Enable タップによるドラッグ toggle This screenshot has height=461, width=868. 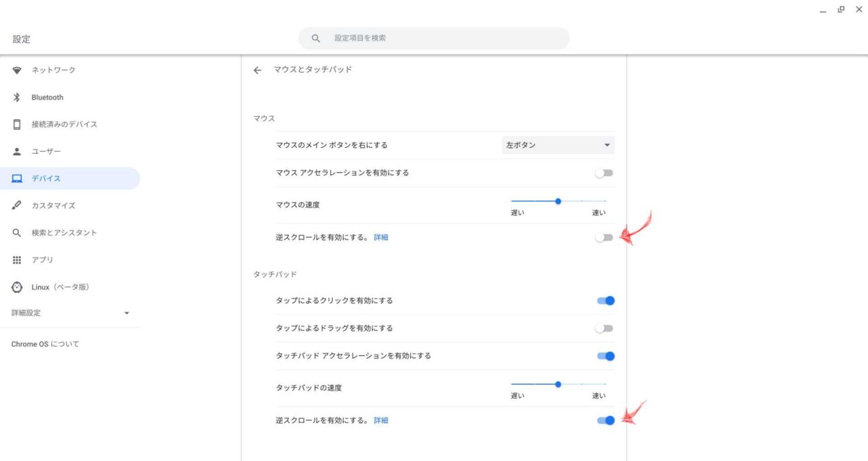point(604,328)
